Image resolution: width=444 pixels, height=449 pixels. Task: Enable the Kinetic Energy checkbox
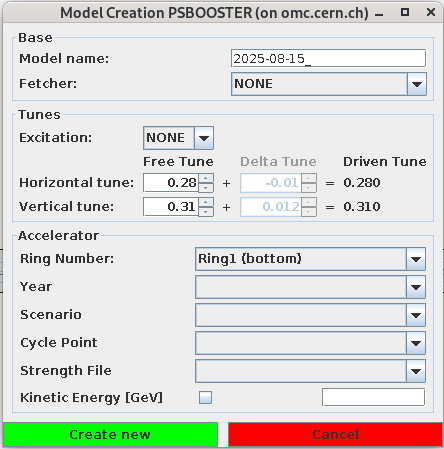point(205,397)
